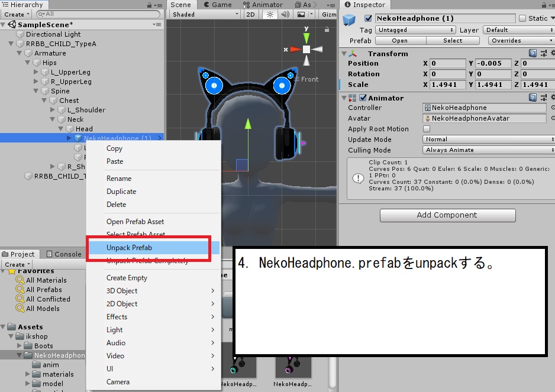Toggle Animator component enabled checkbox

coord(363,98)
